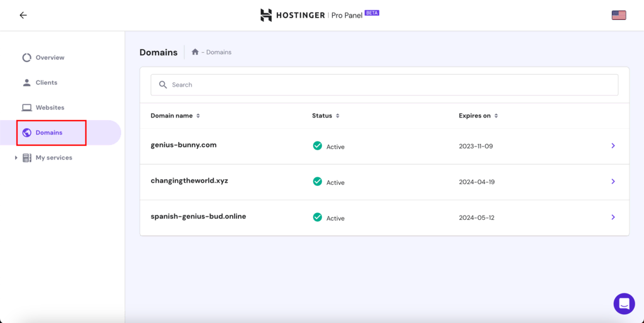Screen dimensions: 644x323
Task: Select Domains in the sidebar
Action: [49, 133]
